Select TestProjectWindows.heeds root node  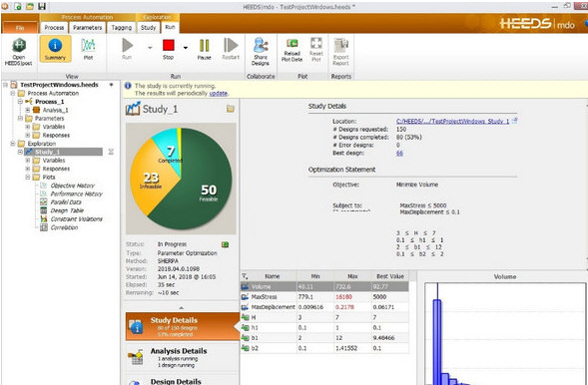coord(59,85)
